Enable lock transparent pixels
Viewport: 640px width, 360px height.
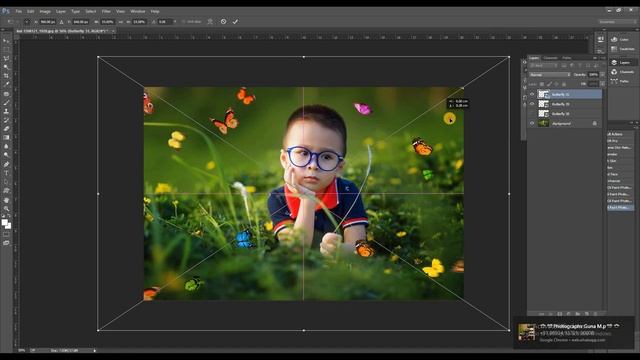tap(542, 84)
